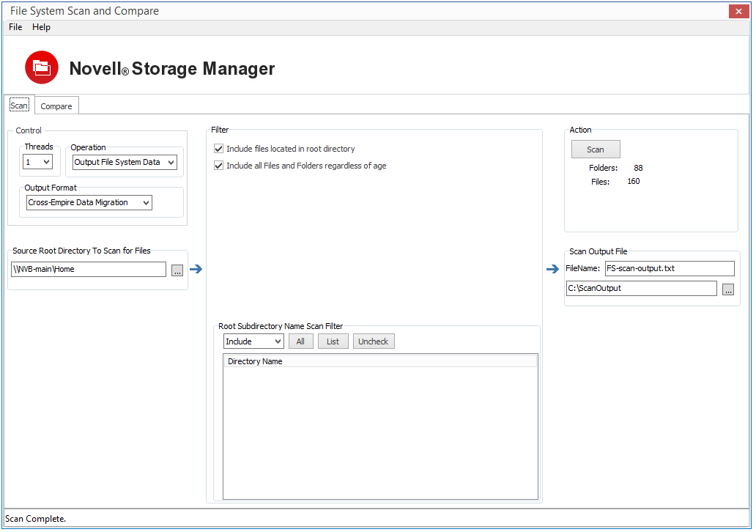Open the Help menu
The width and height of the screenshot is (756, 532).
[41, 27]
